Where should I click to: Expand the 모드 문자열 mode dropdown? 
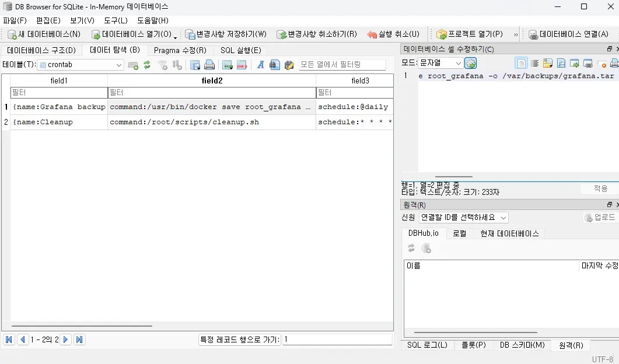pos(440,63)
